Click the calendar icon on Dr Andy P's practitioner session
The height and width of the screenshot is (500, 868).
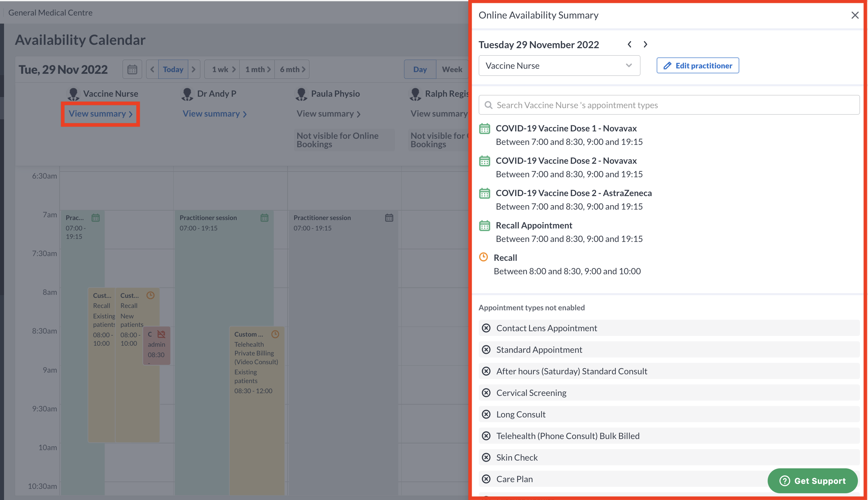pos(264,217)
